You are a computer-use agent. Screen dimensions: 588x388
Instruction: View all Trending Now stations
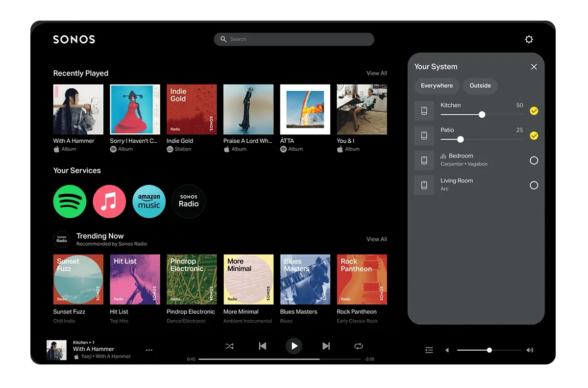point(377,239)
